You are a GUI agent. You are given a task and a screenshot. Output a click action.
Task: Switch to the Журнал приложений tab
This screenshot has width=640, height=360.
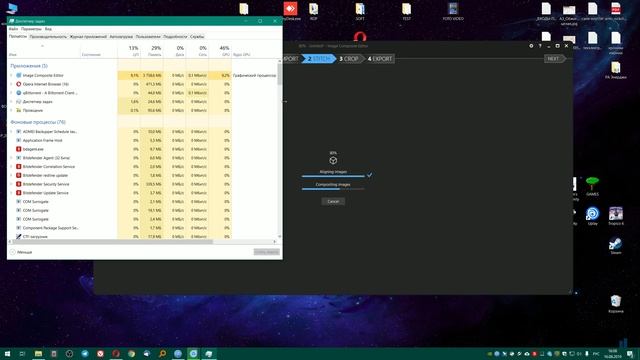pyautogui.click(x=88, y=37)
